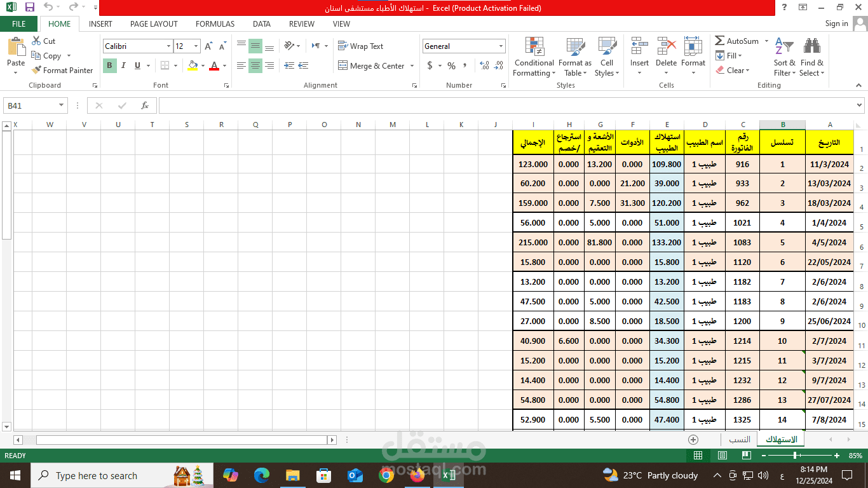Activate the Format Painter brush
Image resolution: width=868 pixels, height=488 pixels.
tap(62, 71)
